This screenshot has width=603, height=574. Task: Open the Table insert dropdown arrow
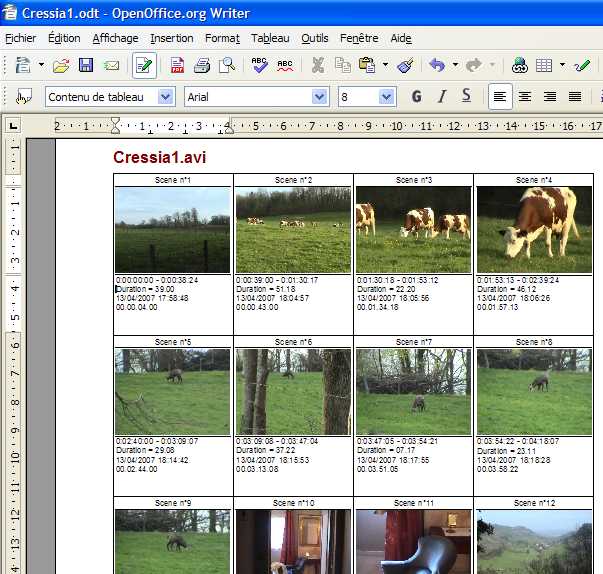pos(562,65)
